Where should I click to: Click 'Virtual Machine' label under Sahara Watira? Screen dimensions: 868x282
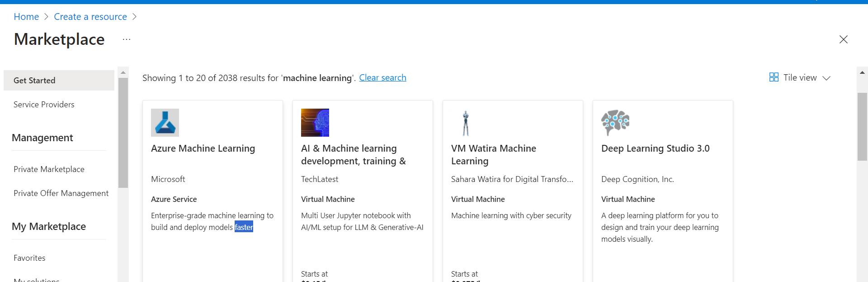[x=478, y=199]
